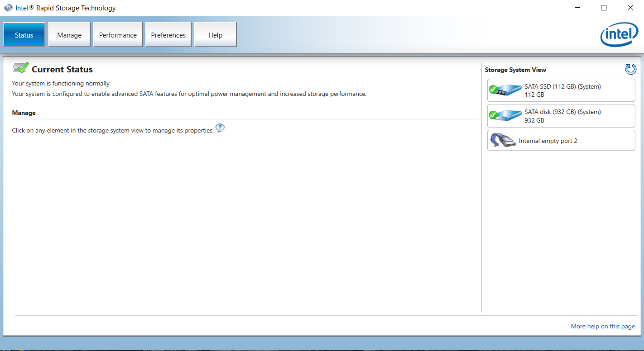Click the app icon in the title bar

tap(8, 8)
